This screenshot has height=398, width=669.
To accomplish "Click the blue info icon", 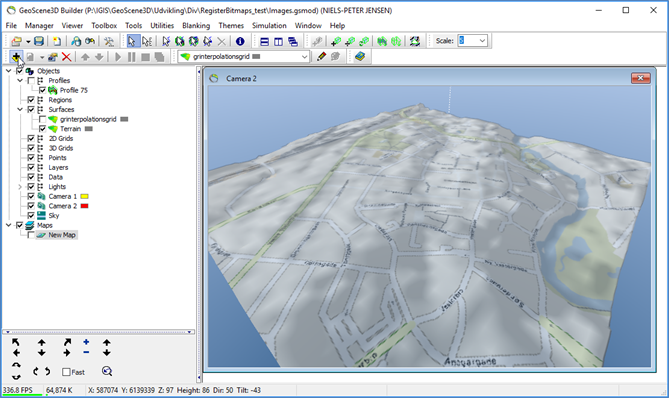I will point(240,41).
